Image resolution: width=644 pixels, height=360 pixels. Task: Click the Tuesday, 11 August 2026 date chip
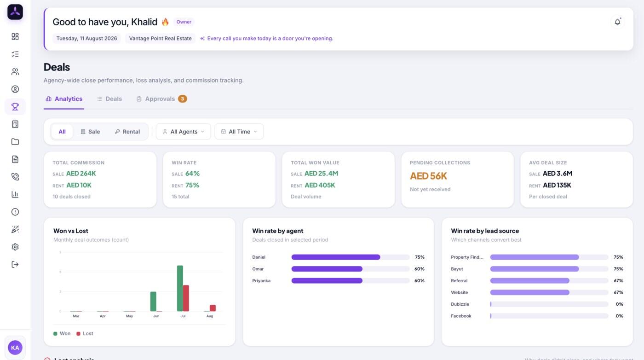87,38
